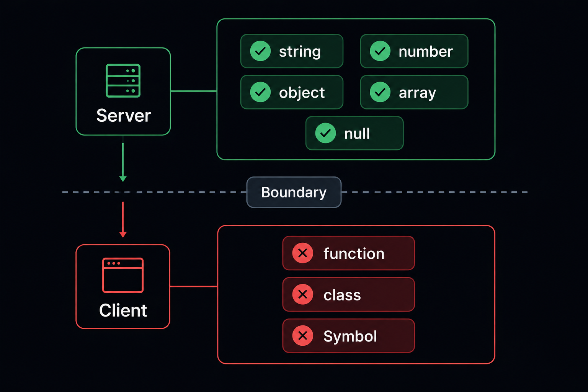Click the Symbol text label

coord(350,336)
